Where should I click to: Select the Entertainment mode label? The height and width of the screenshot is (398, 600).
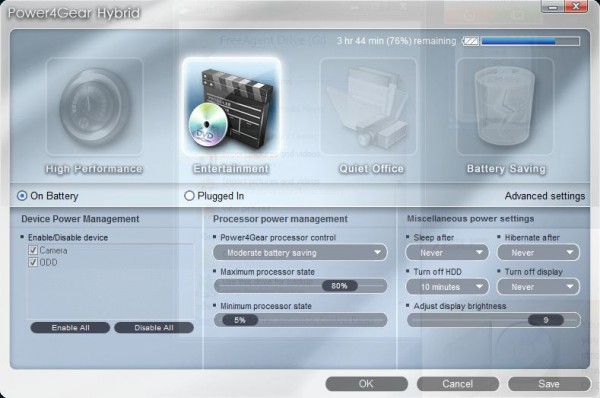231,169
